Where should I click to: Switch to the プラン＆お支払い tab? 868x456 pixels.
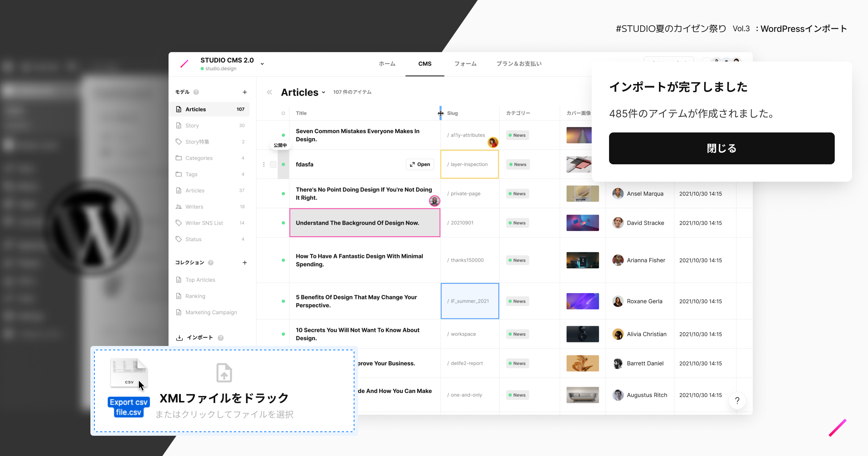519,64
